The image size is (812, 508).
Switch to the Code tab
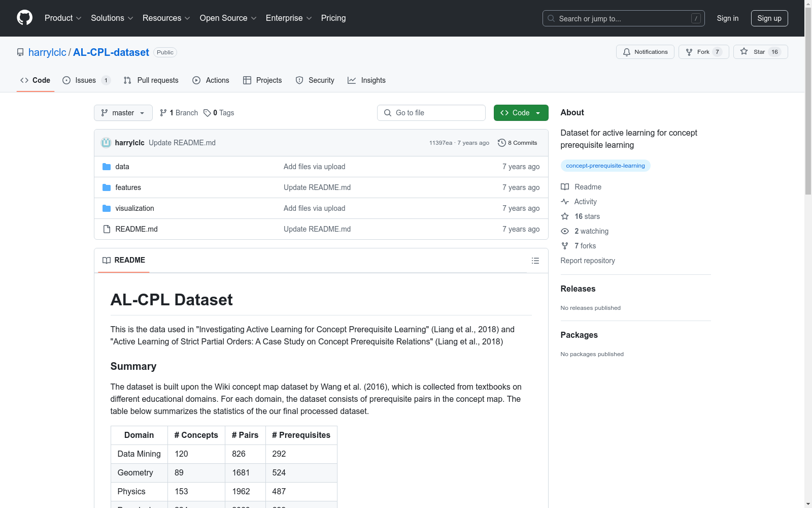pyautogui.click(x=36, y=80)
